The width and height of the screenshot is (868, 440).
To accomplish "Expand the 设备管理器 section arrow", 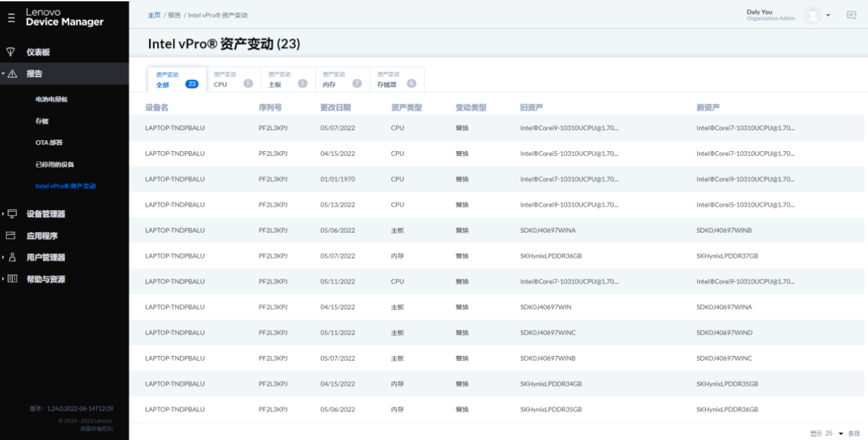I will (3, 213).
